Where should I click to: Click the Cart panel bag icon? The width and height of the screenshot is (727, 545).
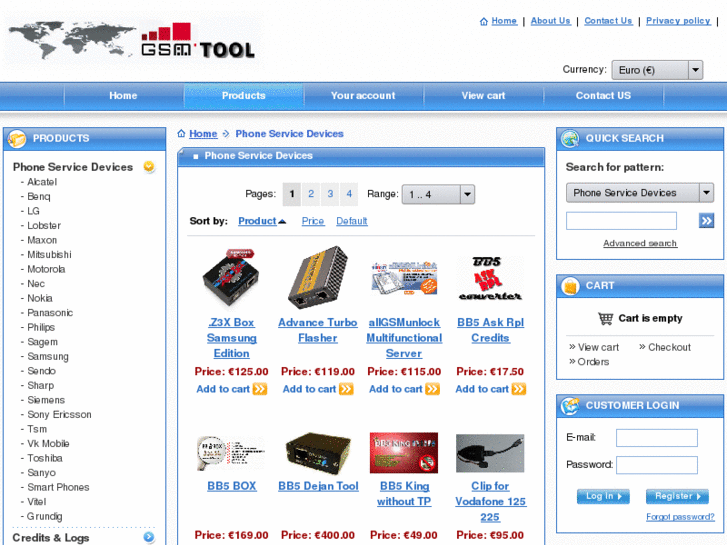pyautogui.click(x=570, y=286)
